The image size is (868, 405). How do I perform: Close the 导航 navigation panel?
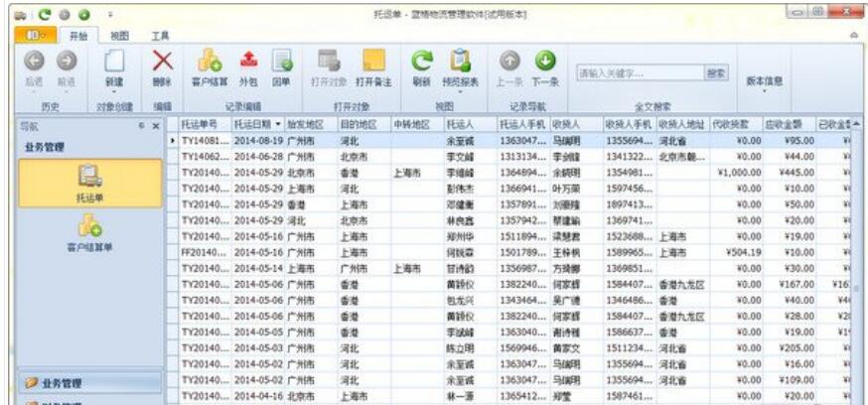[156, 126]
